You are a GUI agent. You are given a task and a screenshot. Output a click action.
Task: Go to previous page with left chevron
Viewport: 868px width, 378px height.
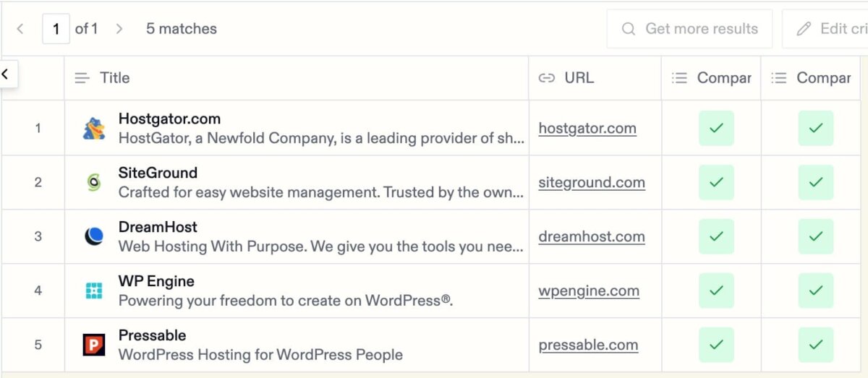coord(20,29)
